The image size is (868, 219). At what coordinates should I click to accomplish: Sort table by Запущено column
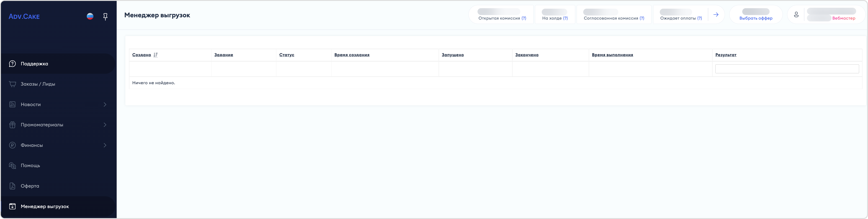point(452,55)
